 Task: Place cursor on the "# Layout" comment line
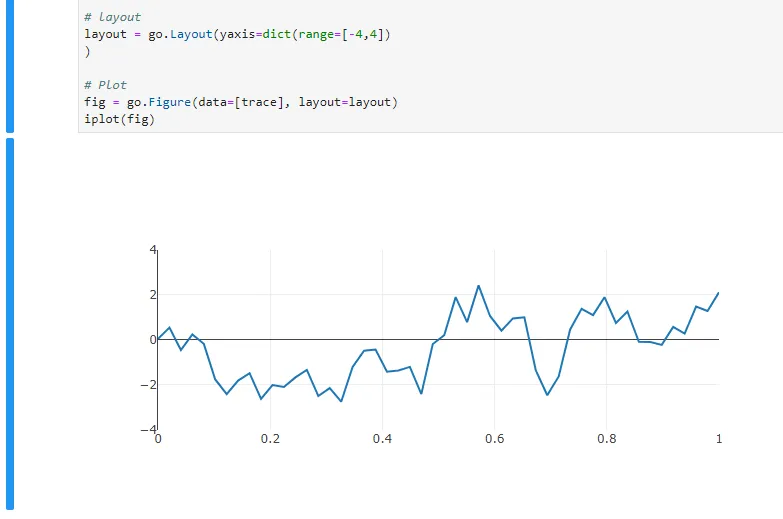[x=113, y=17]
